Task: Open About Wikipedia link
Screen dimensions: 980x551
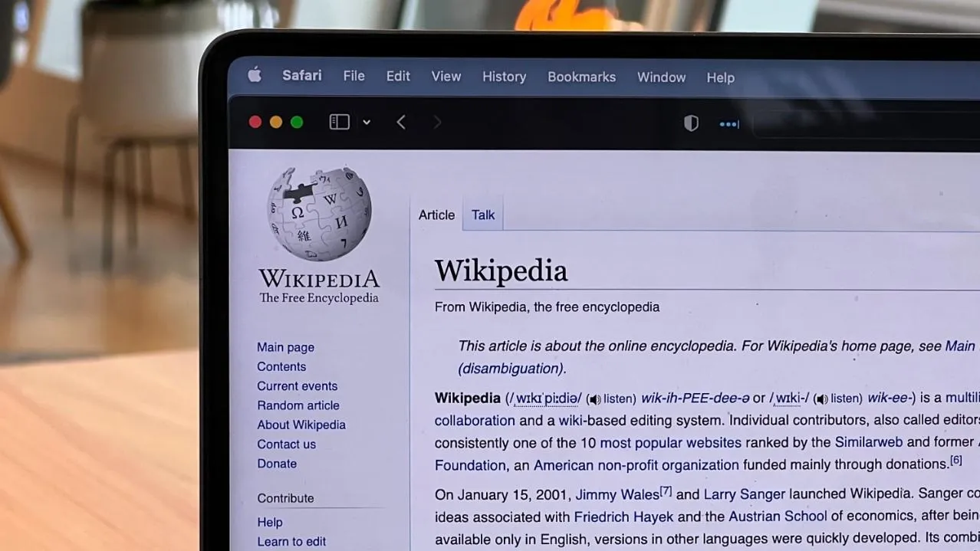Action: 301,425
